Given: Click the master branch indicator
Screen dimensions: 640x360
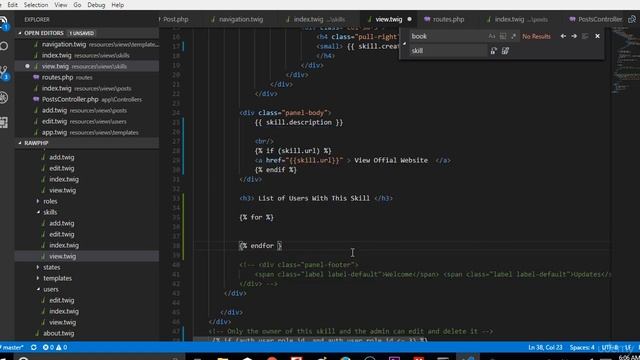Looking at the screenshot, I should tap(12, 347).
